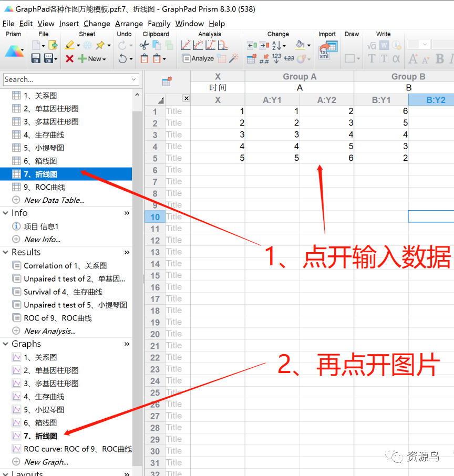The image size is (454, 476).
Task: Click the change table format icon
Action: tap(252, 58)
